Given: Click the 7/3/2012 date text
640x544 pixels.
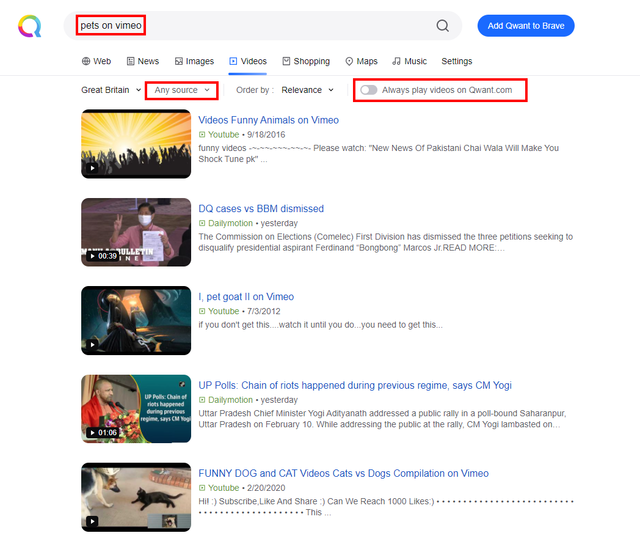Looking at the screenshot, I should (x=264, y=311).
